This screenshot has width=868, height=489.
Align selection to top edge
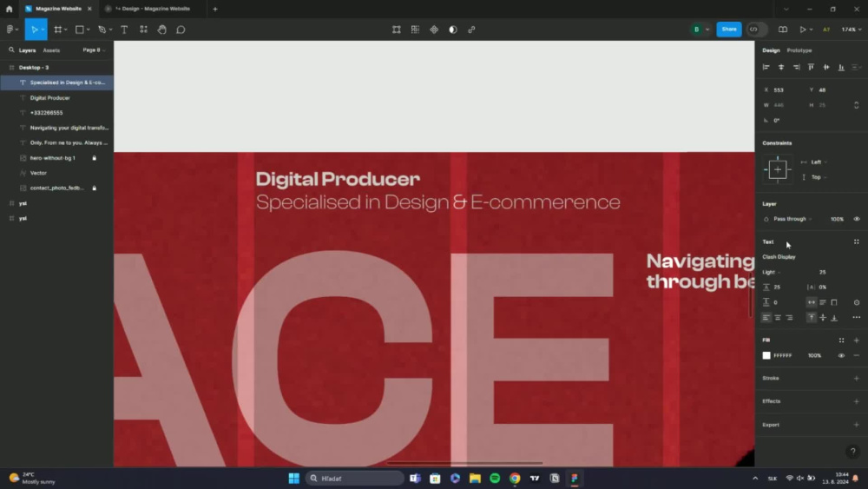[811, 67]
